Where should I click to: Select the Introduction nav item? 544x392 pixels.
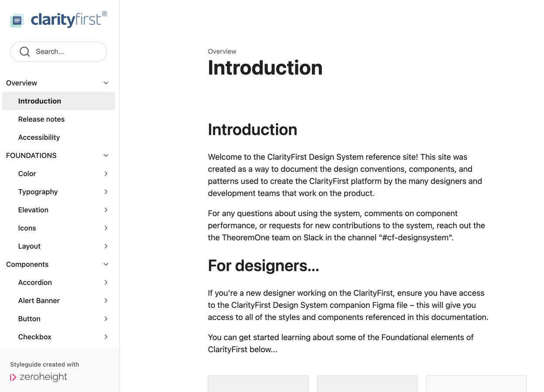pyautogui.click(x=40, y=101)
